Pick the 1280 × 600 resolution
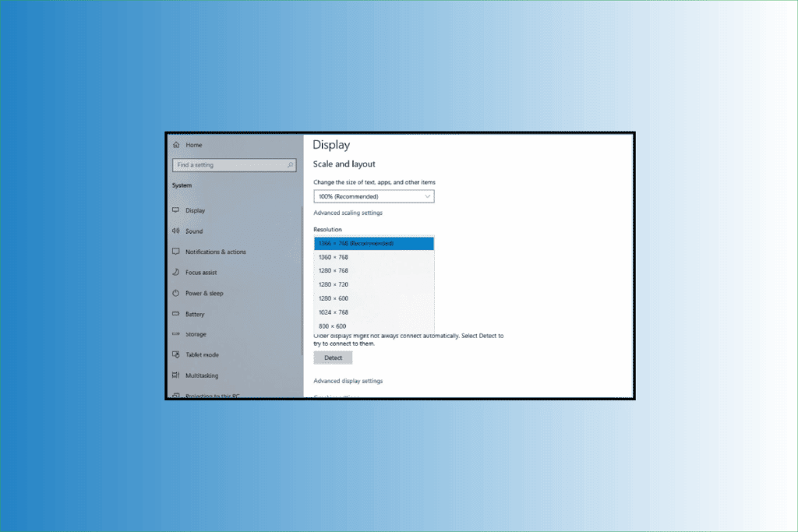Screen dimensions: 798x532 [373, 298]
